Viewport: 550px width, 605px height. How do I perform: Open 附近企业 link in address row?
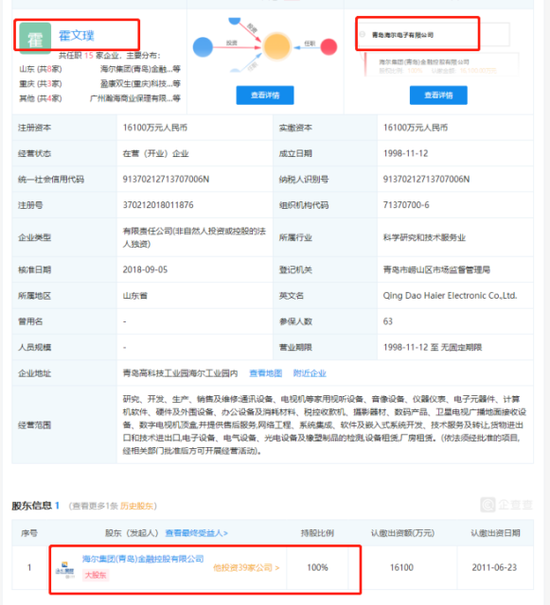(x=310, y=373)
